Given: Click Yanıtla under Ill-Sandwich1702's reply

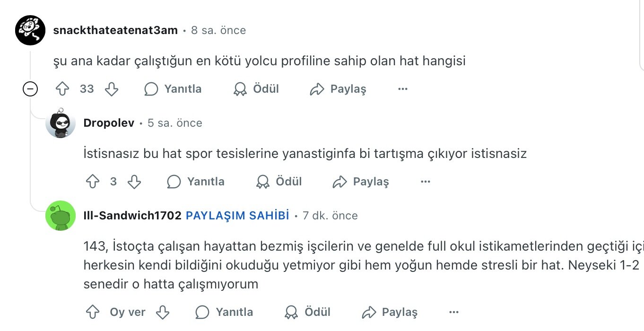Looking at the screenshot, I should click(225, 312).
